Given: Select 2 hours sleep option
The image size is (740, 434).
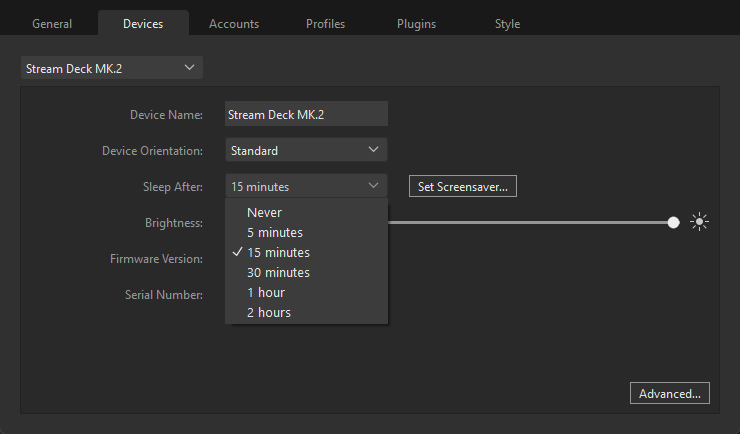Looking at the screenshot, I should [x=306, y=312].
